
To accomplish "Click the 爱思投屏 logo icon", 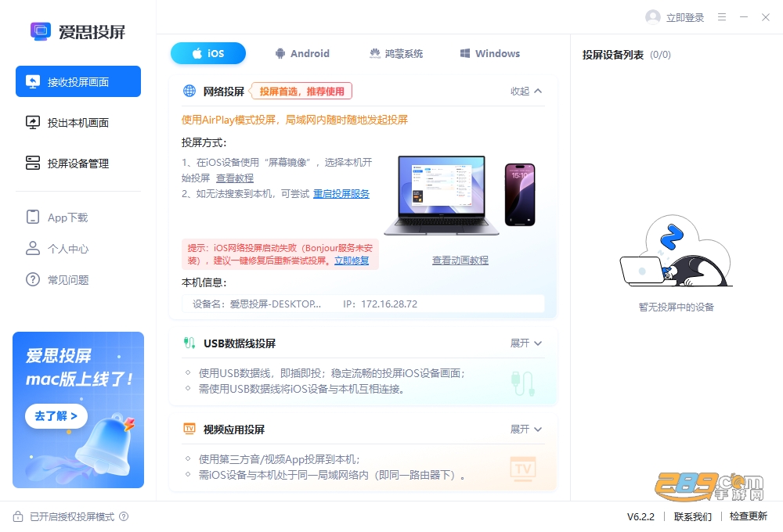I will (x=41, y=31).
